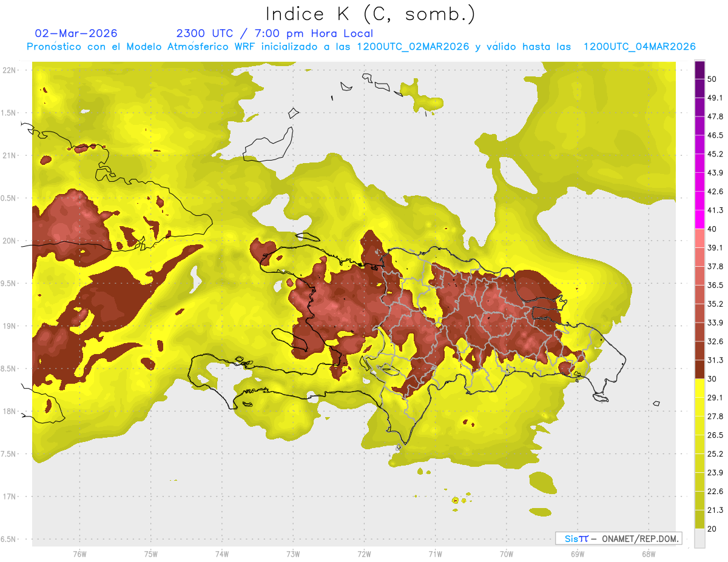728x562 pixels.
Task: Click the '36.5' colorbar value
Action: coord(715,286)
